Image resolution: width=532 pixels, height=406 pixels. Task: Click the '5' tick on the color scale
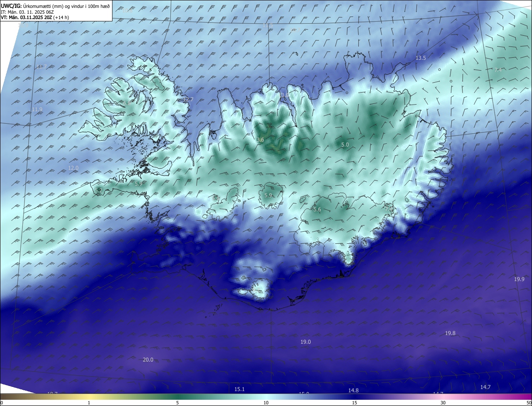click(x=177, y=403)
